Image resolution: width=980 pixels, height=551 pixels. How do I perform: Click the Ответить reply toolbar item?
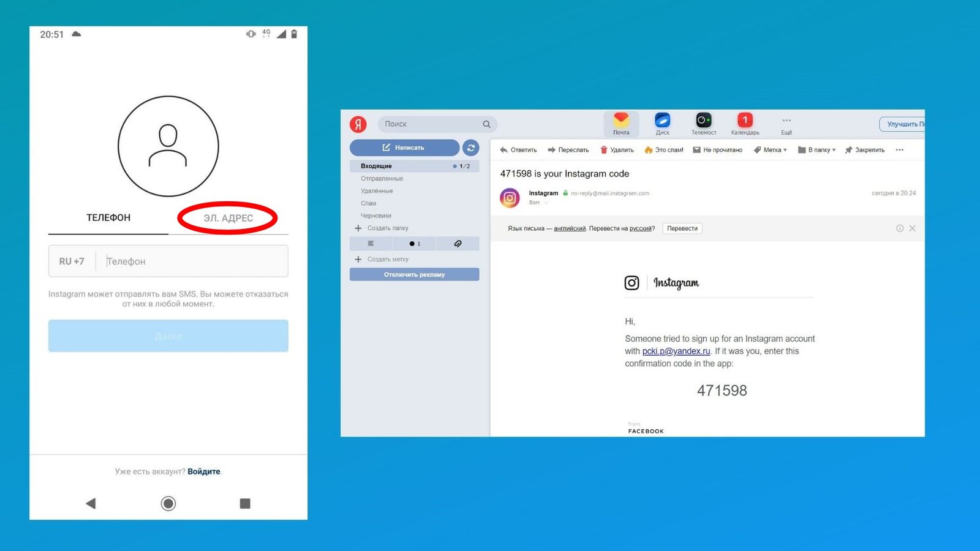518,150
